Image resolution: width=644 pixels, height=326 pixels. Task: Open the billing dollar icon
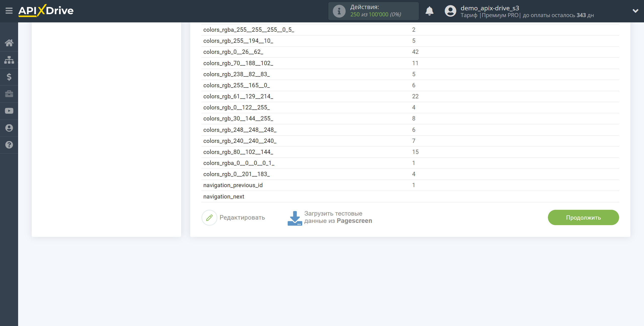[x=9, y=77]
